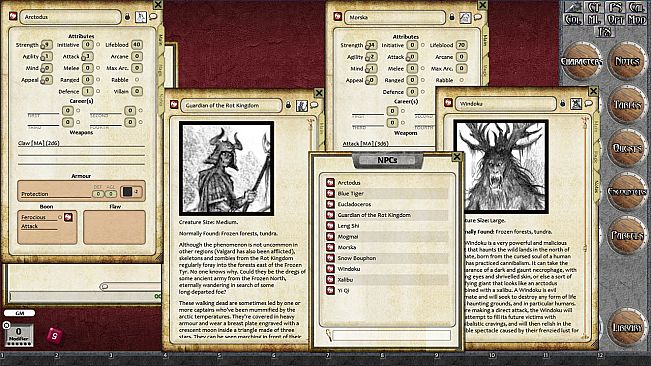Open the PS party sheet toolbar icon
The width and height of the screenshot is (651, 366).
tap(617, 7)
